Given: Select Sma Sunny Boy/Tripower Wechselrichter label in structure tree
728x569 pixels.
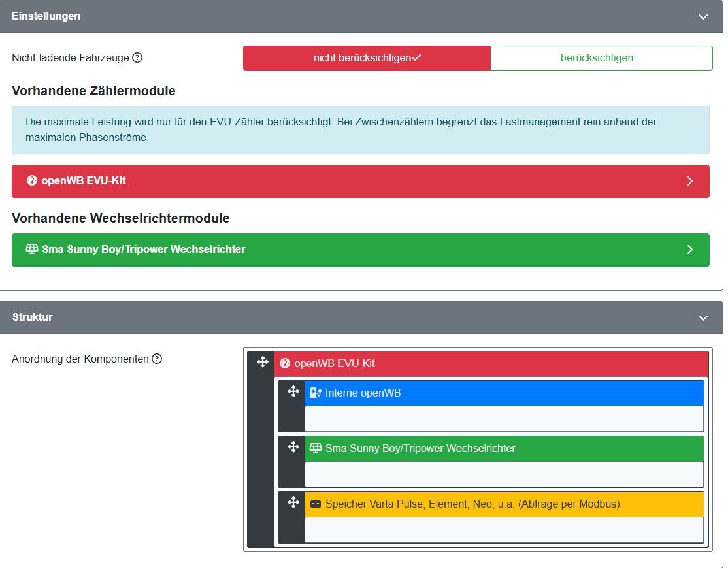Looking at the screenshot, I should 420,448.
